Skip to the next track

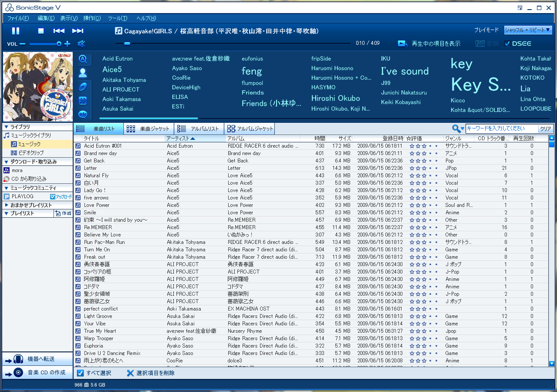(78, 31)
